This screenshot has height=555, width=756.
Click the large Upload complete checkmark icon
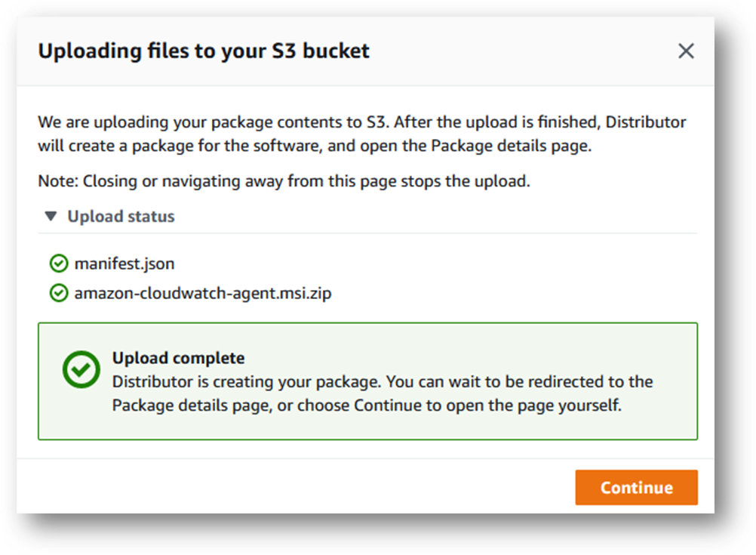tap(81, 369)
